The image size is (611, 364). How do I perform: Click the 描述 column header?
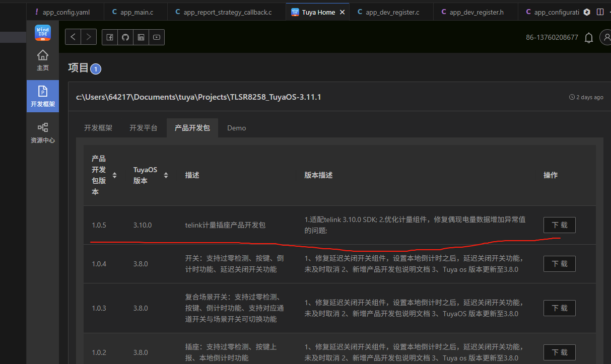[192, 175]
